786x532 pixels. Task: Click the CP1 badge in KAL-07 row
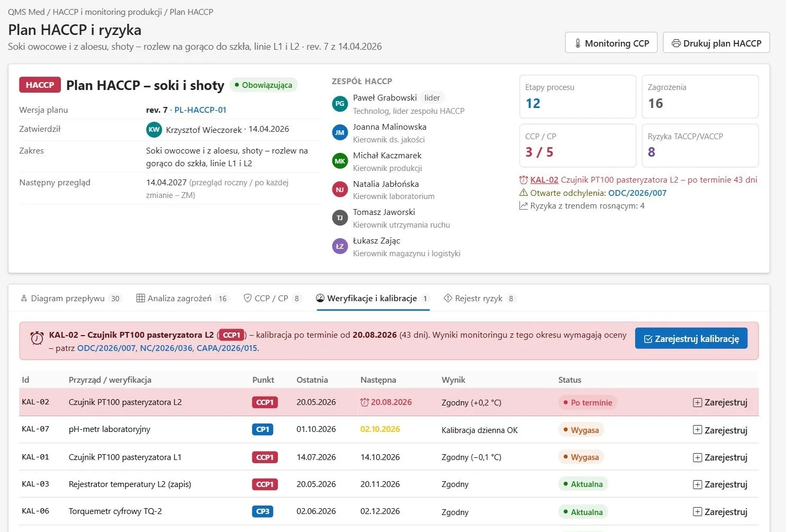click(263, 429)
